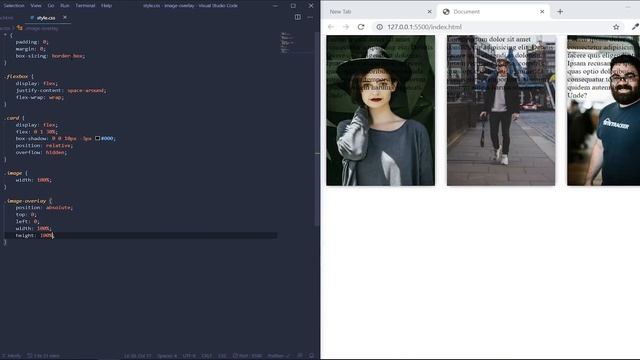The image size is (640, 360).
Task: Close the Document browser tab
Action: click(542, 12)
